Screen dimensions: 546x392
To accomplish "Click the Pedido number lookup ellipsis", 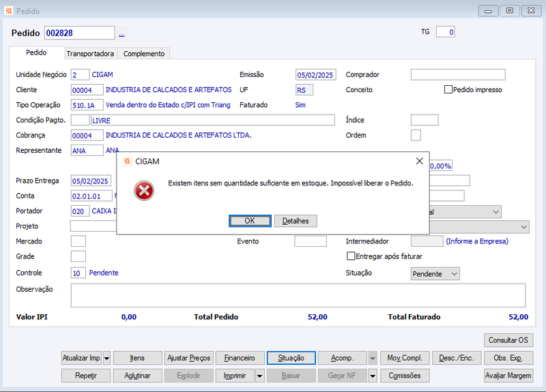I will tap(121, 33).
